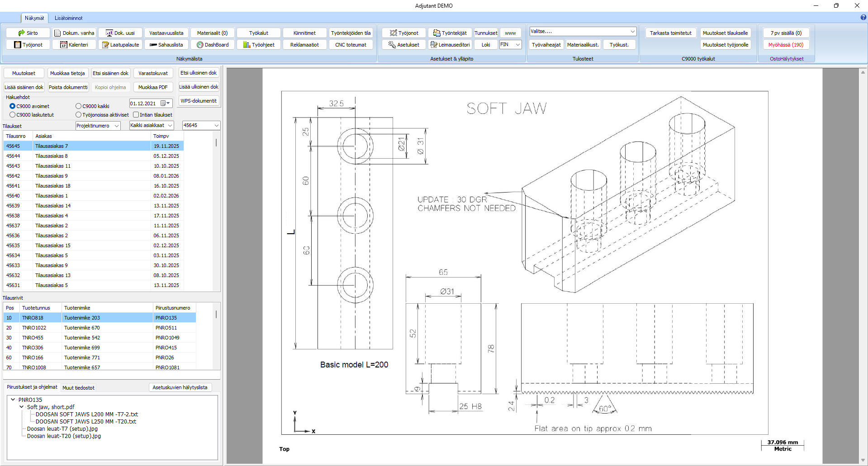Click the Lisää ulkoinen dok button
This screenshot has height=466, width=868.
point(199,87)
